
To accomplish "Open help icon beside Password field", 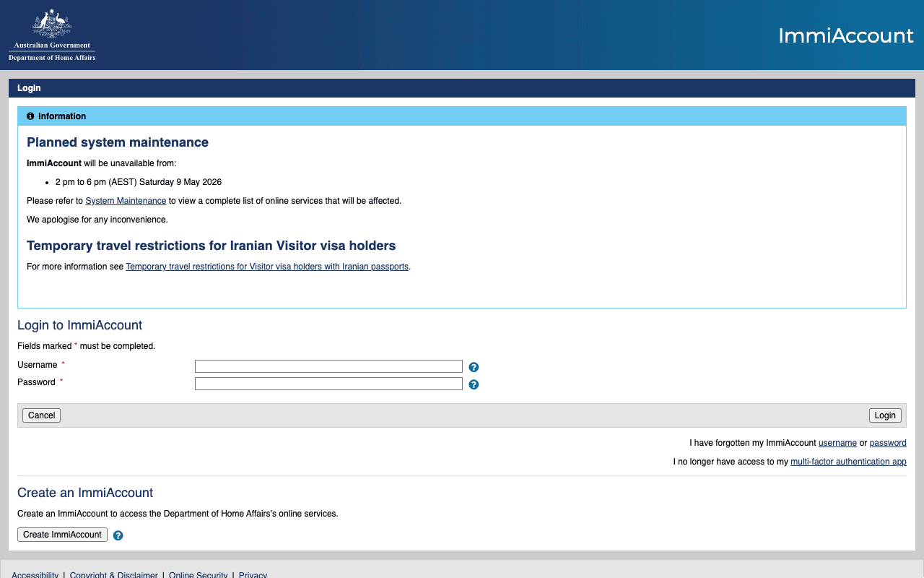I will [x=474, y=384].
